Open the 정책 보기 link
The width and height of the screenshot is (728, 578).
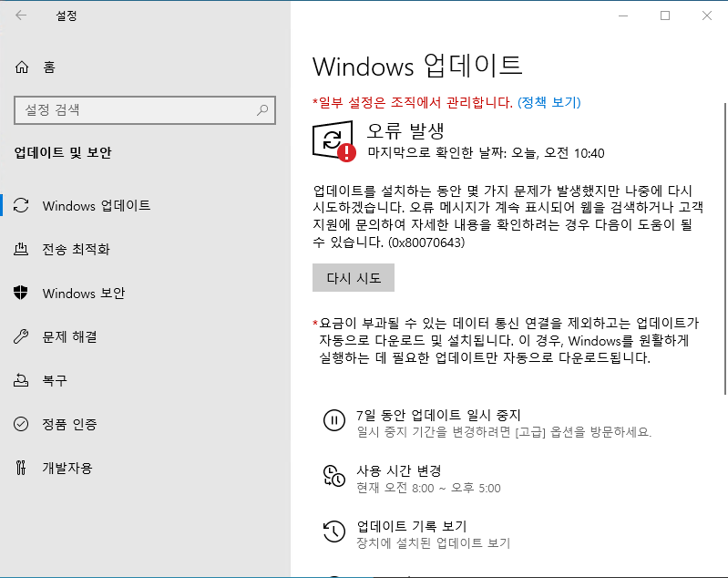pyautogui.click(x=549, y=102)
